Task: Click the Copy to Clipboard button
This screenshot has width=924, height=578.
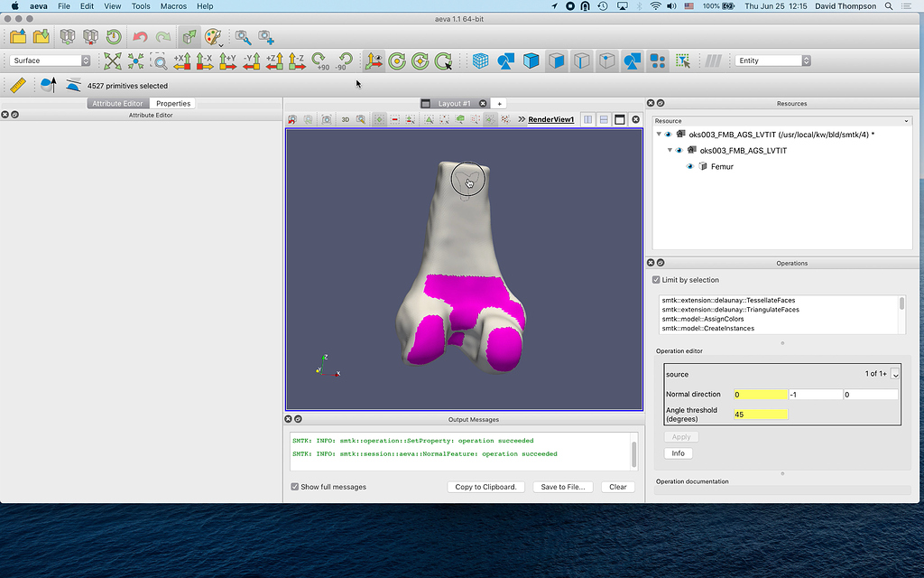Action: tap(485, 487)
